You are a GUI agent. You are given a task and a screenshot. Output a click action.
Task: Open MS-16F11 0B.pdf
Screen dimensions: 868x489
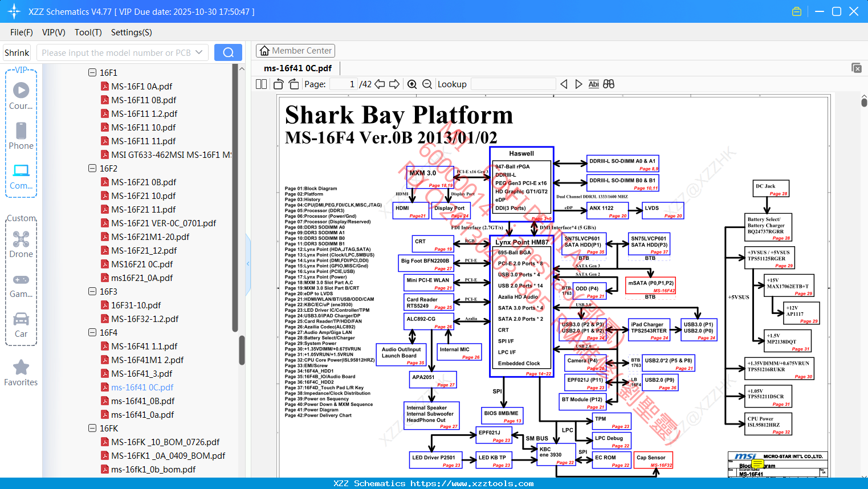tap(144, 100)
